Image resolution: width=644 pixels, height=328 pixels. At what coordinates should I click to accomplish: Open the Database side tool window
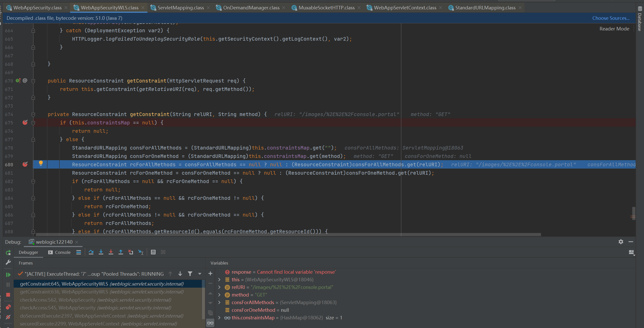click(640, 19)
